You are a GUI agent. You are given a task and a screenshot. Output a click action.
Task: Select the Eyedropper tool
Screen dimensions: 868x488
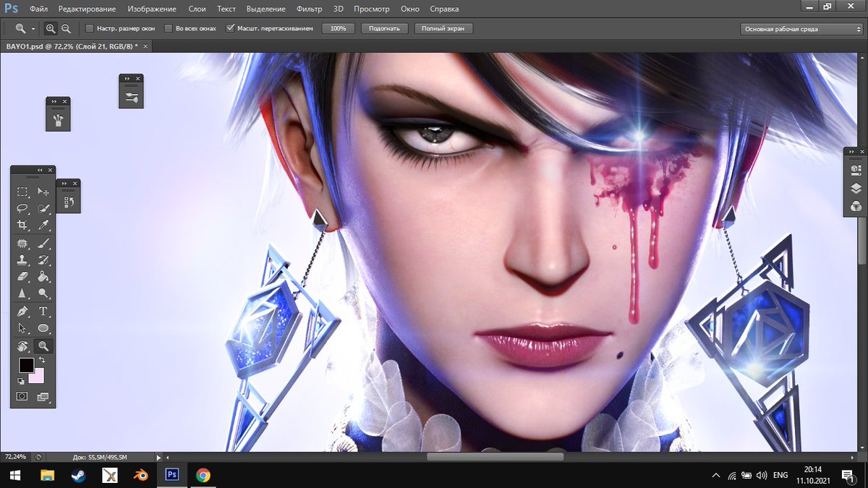pos(43,225)
